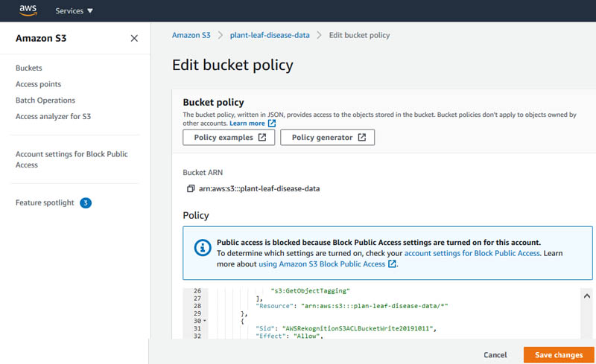Open Access analyzer for S3
Screen dimensions: 596x364
click(53, 117)
